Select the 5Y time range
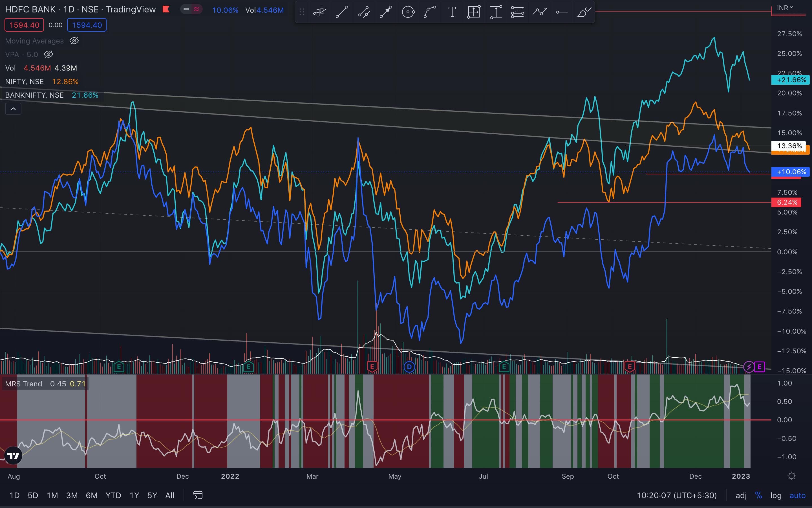The height and width of the screenshot is (508, 812). (152, 495)
